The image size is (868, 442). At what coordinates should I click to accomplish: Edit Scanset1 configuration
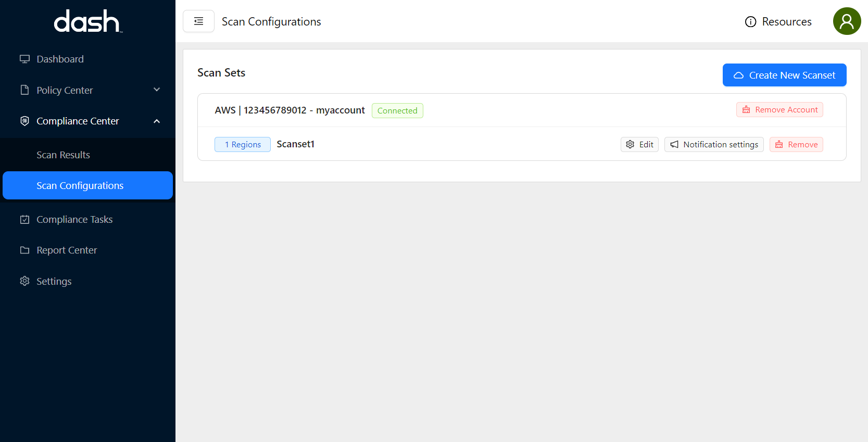(x=639, y=145)
